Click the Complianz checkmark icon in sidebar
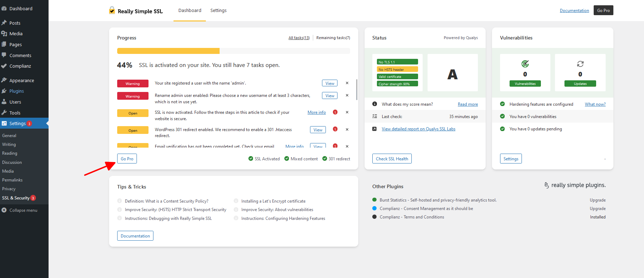Screen dimensions: 644x278 click(4, 66)
